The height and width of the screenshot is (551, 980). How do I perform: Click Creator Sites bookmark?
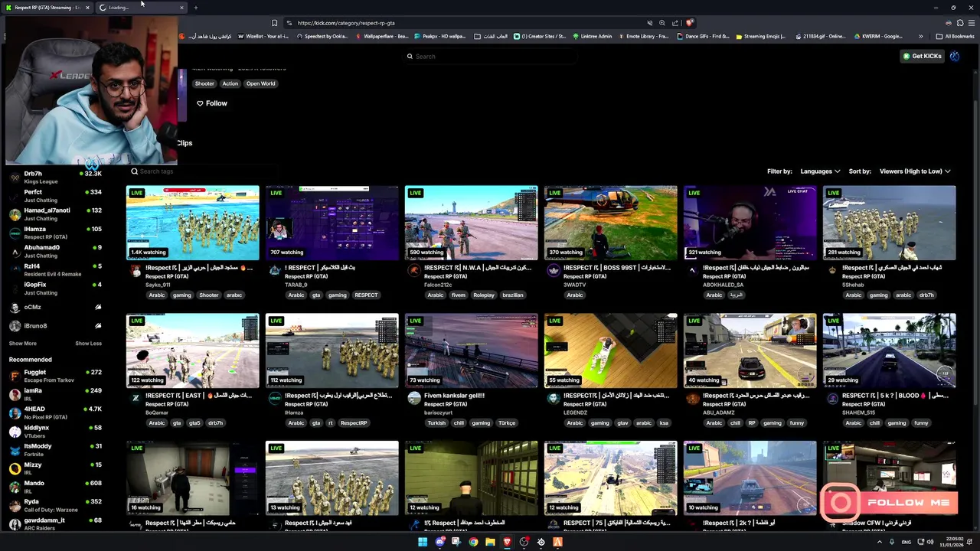click(x=540, y=36)
